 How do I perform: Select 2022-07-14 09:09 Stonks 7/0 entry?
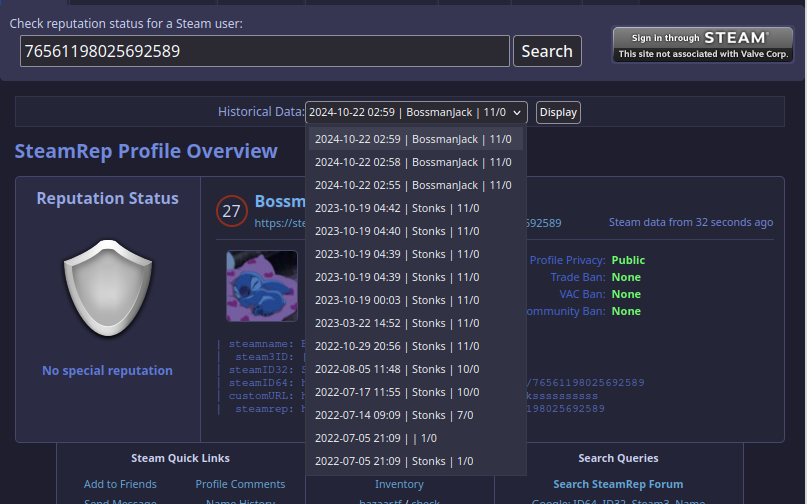(416, 415)
